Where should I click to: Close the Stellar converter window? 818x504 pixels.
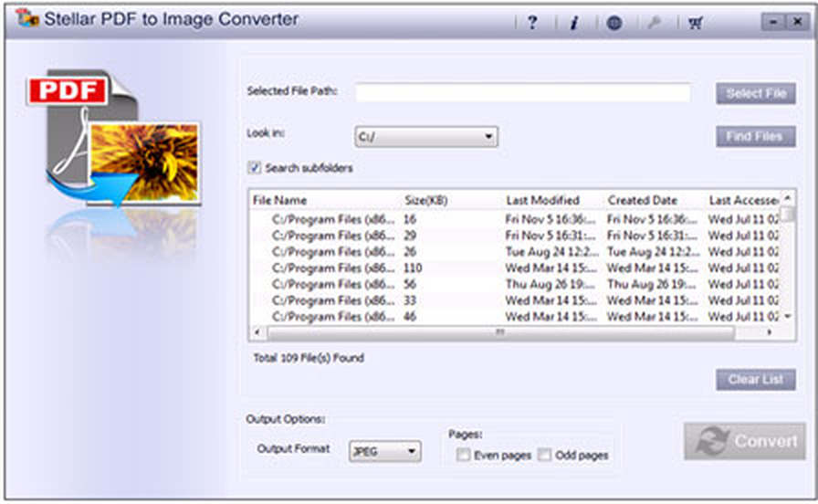click(x=798, y=22)
